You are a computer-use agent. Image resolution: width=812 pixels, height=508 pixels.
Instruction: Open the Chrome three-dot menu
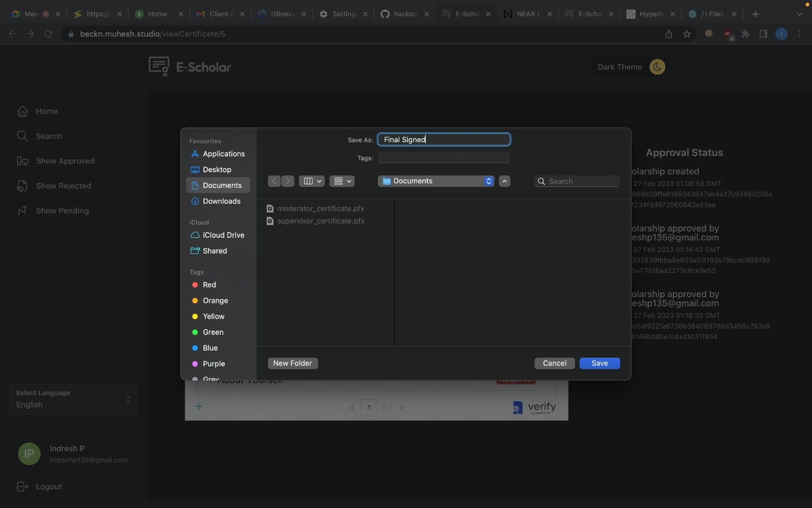coord(800,34)
